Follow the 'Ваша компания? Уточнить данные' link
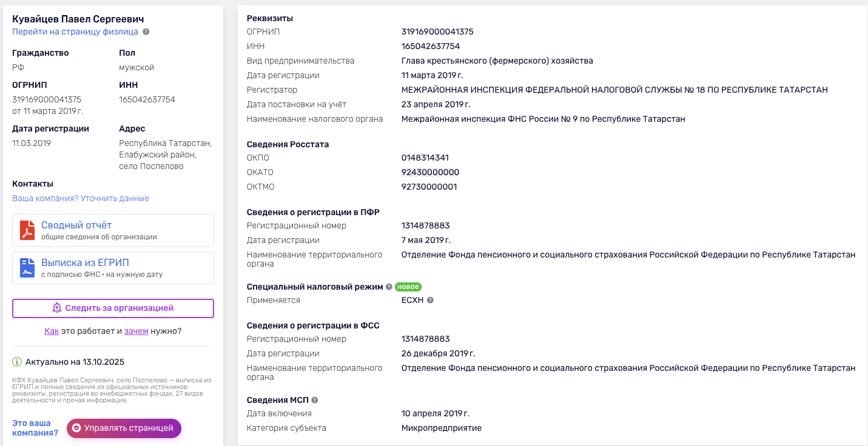868x446 pixels. [x=81, y=198]
